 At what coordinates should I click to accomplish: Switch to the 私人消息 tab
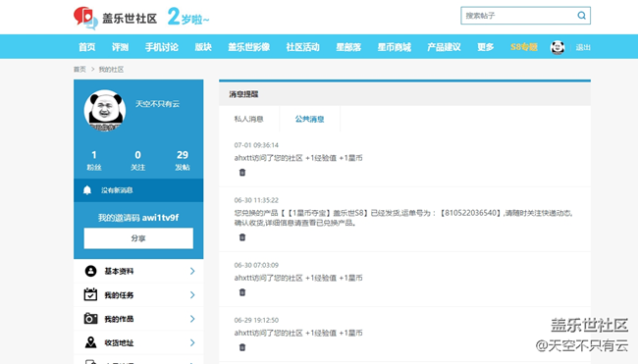click(x=248, y=119)
